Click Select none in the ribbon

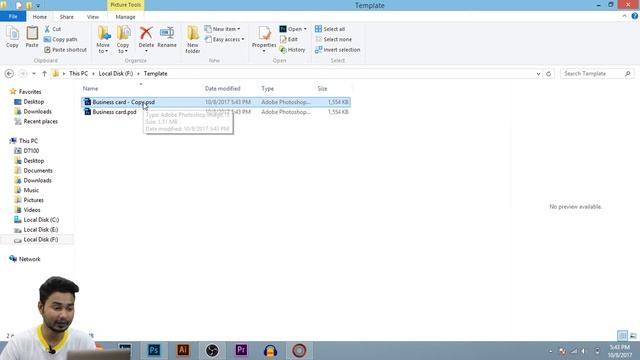click(333, 39)
